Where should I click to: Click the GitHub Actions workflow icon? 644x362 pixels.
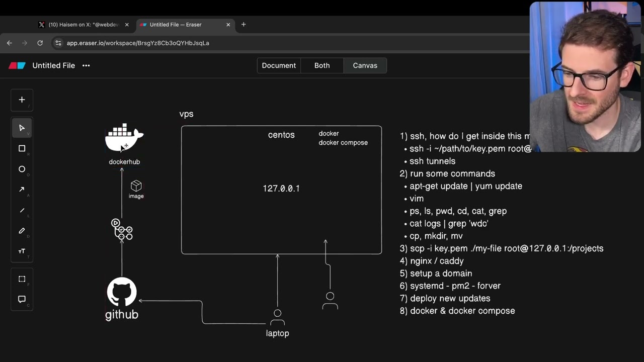[x=122, y=229]
